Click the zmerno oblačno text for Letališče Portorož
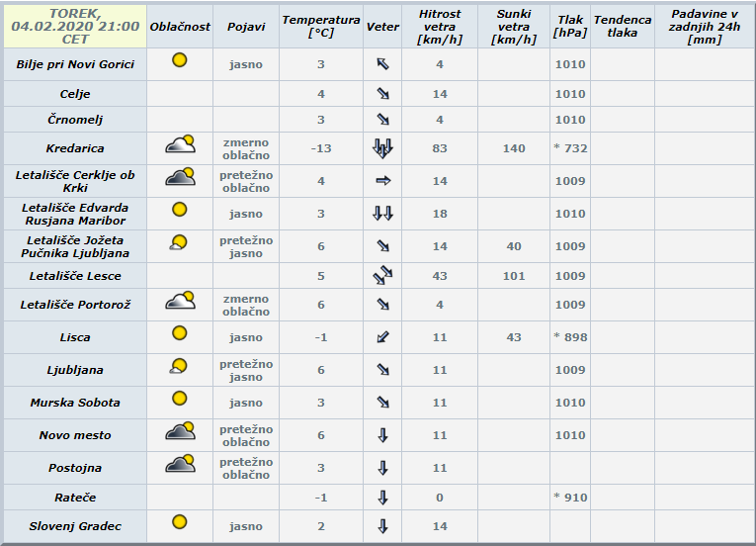756x546 pixels. tap(246, 305)
